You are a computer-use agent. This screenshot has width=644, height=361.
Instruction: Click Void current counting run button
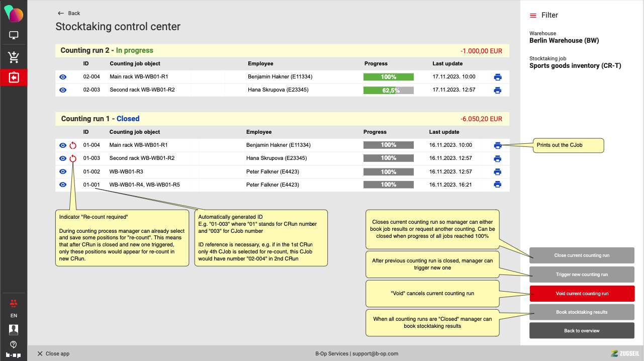[582, 293]
